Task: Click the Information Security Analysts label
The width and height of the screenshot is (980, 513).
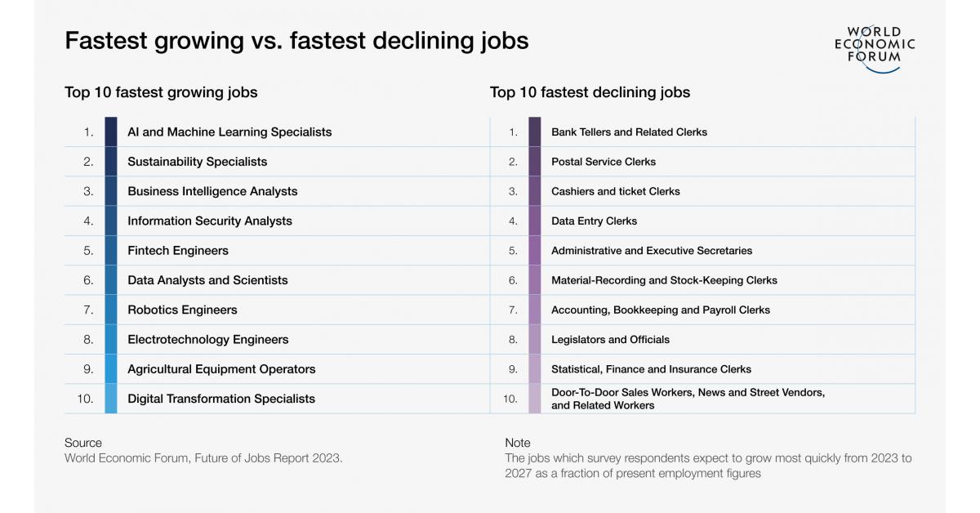Action: pyautogui.click(x=209, y=221)
